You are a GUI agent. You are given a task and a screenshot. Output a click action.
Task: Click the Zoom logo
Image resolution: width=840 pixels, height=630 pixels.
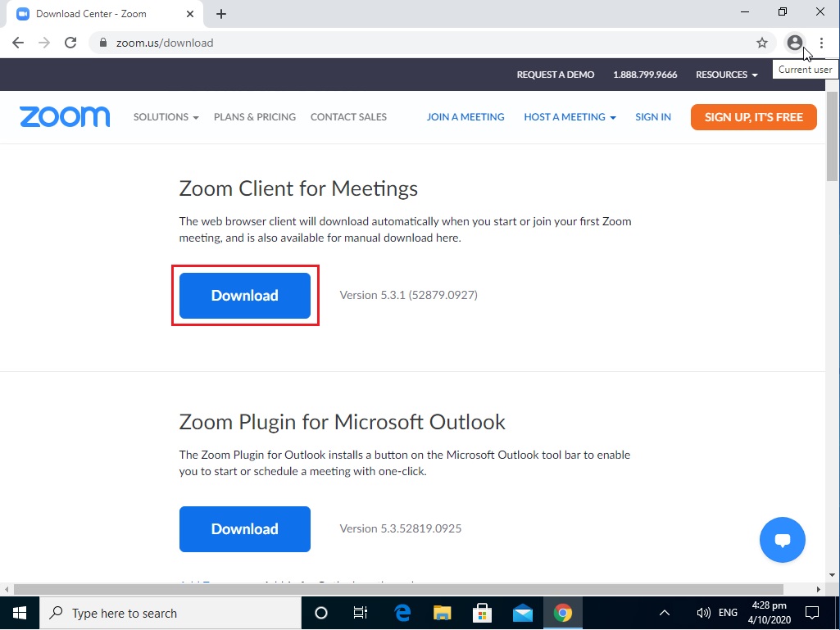pos(65,117)
